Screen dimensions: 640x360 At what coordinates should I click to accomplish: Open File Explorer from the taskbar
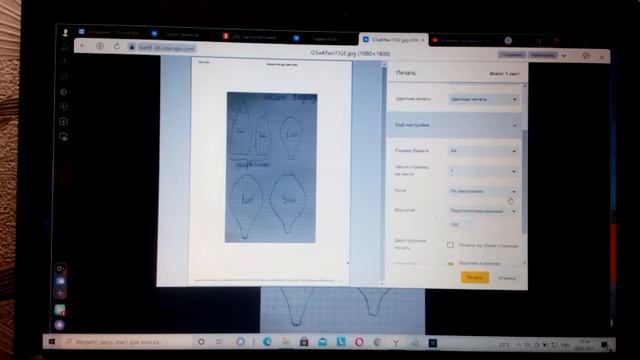pos(286,342)
